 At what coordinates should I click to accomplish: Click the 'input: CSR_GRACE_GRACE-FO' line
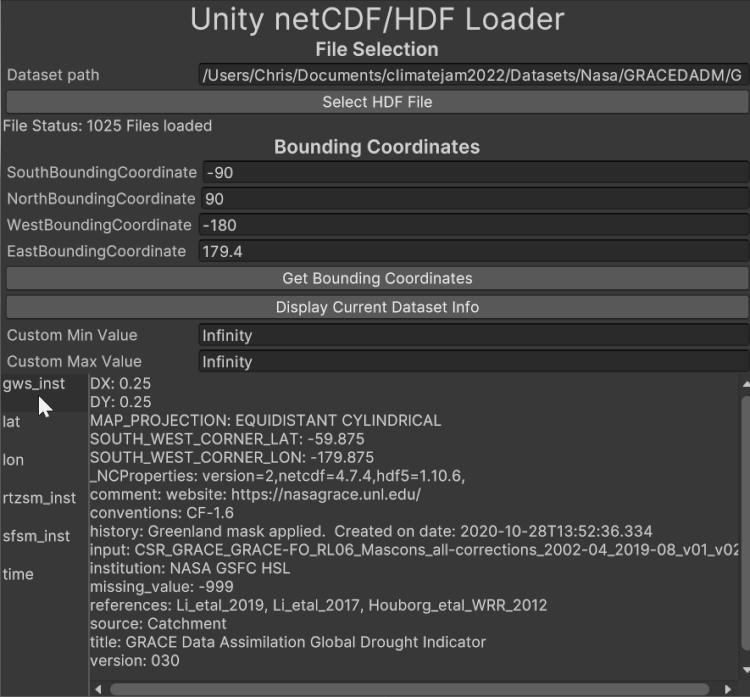point(415,550)
